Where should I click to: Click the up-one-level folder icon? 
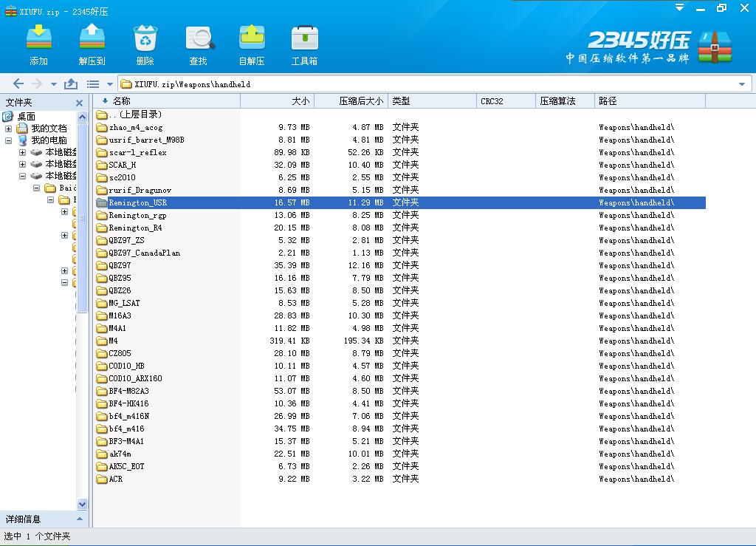71,84
